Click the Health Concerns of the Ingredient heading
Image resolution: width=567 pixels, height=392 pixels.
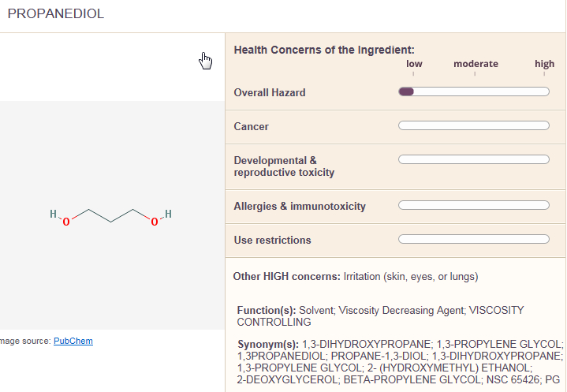(324, 50)
